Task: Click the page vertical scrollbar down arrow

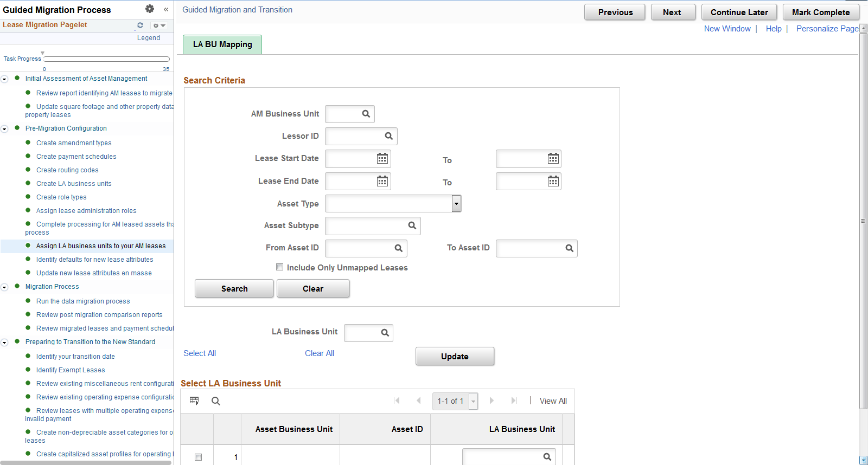Action: (864, 460)
